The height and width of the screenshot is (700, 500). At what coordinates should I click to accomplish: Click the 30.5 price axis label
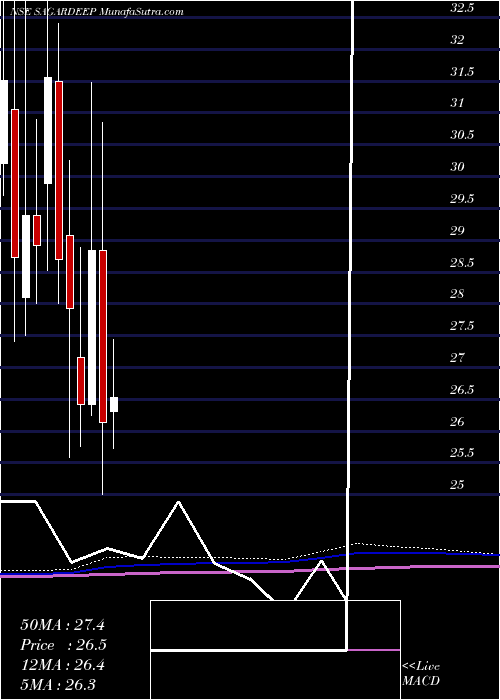pos(462,135)
